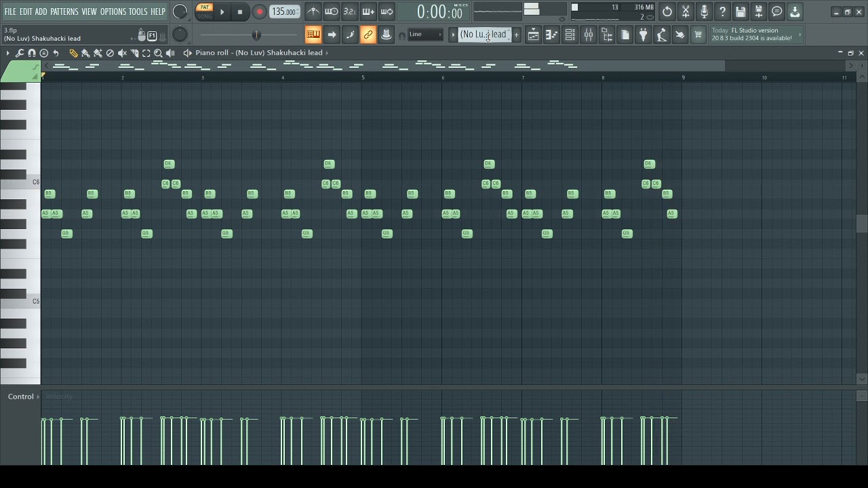Image resolution: width=868 pixels, height=488 pixels.
Task: Open the Line snap dropdown
Action: [425, 35]
